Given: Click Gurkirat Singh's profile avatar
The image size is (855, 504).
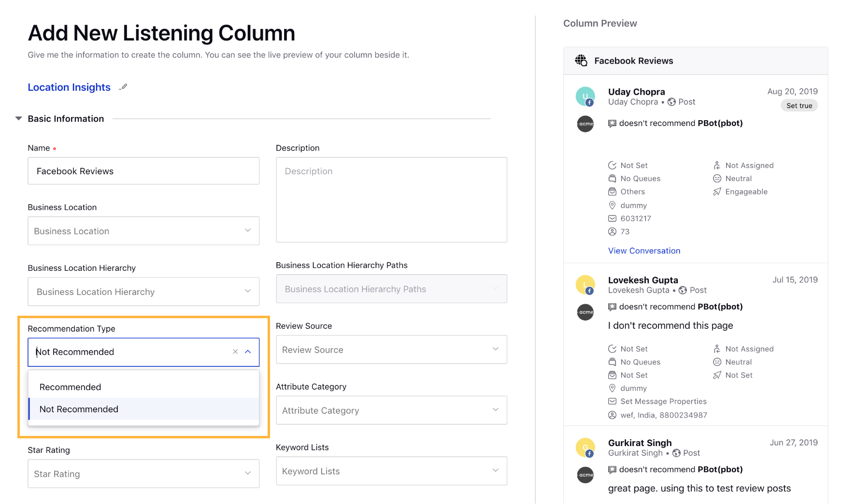Looking at the screenshot, I should (585, 448).
